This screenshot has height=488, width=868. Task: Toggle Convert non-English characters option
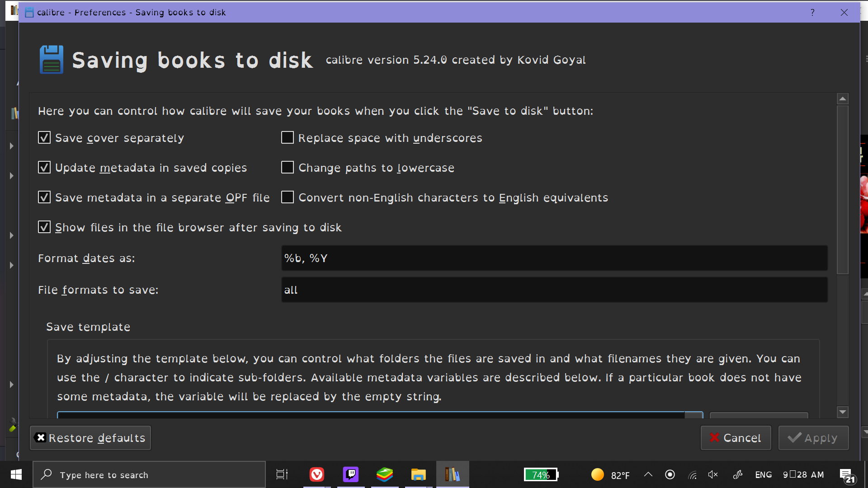(288, 197)
